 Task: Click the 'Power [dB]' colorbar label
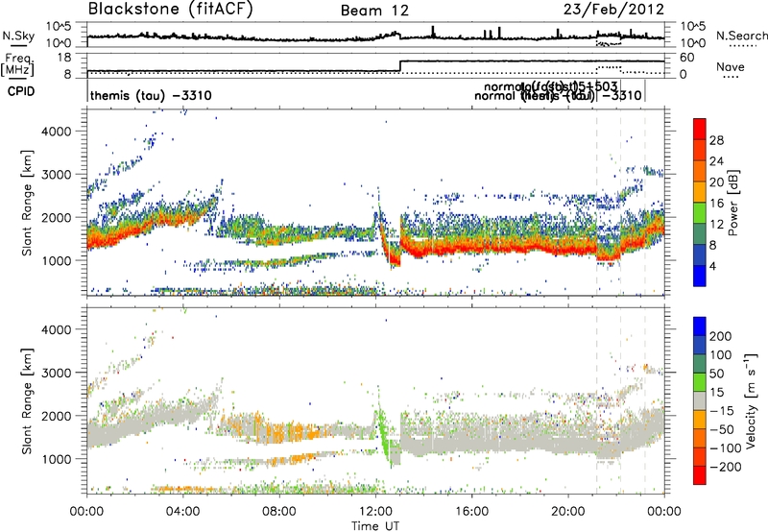coord(733,203)
